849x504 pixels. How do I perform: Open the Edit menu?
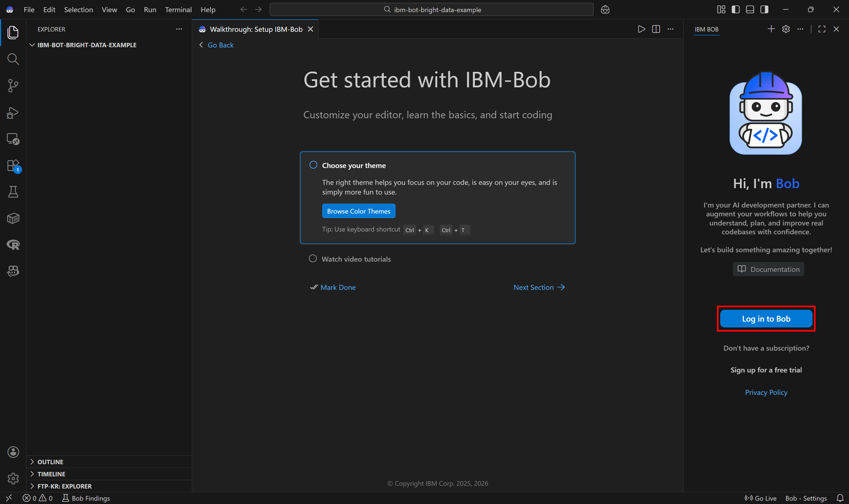(x=49, y=9)
